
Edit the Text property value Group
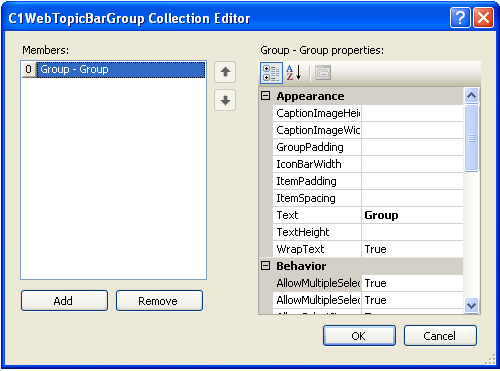pos(412,215)
